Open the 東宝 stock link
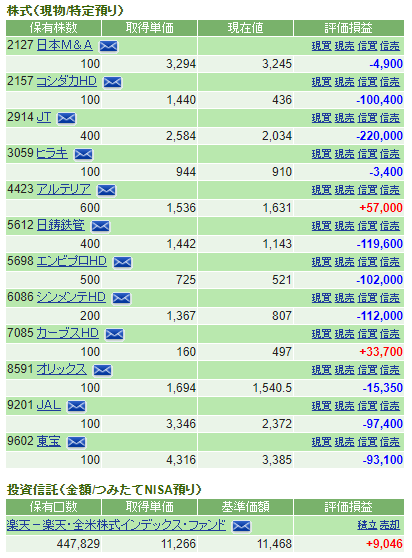Viewport: 412px width, 558px height. [x=49, y=441]
